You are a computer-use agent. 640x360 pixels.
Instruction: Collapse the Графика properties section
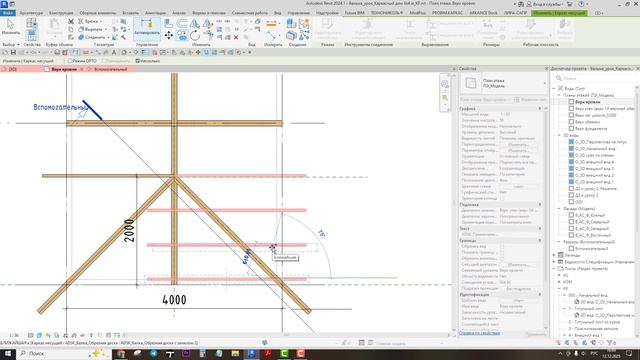[540, 109]
